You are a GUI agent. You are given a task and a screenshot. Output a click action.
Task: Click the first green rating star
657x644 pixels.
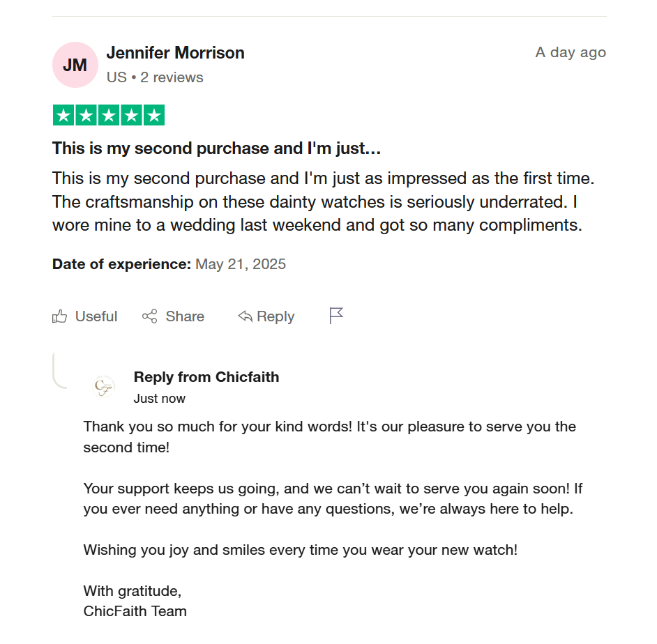click(x=63, y=116)
